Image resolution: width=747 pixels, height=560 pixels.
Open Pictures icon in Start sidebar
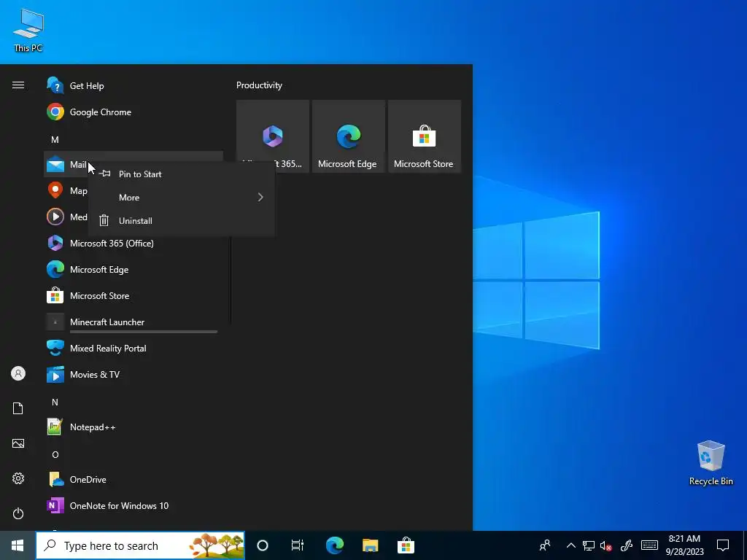(x=18, y=443)
